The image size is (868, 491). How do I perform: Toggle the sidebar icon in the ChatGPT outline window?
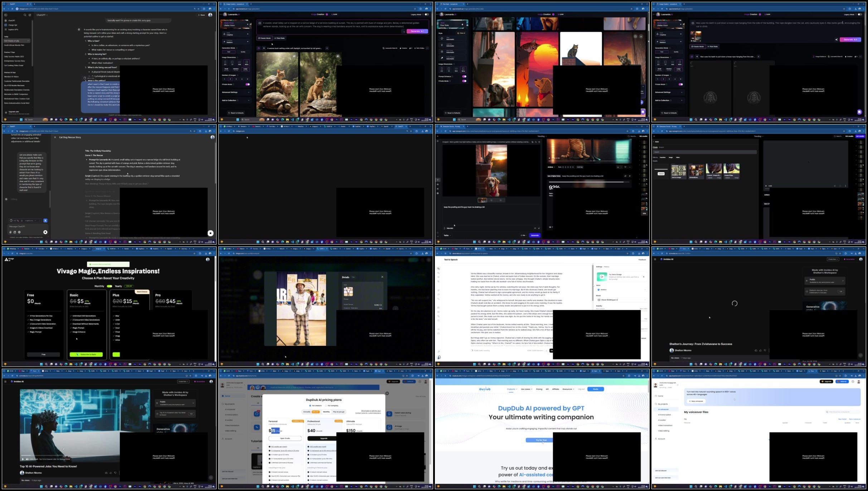6,15
